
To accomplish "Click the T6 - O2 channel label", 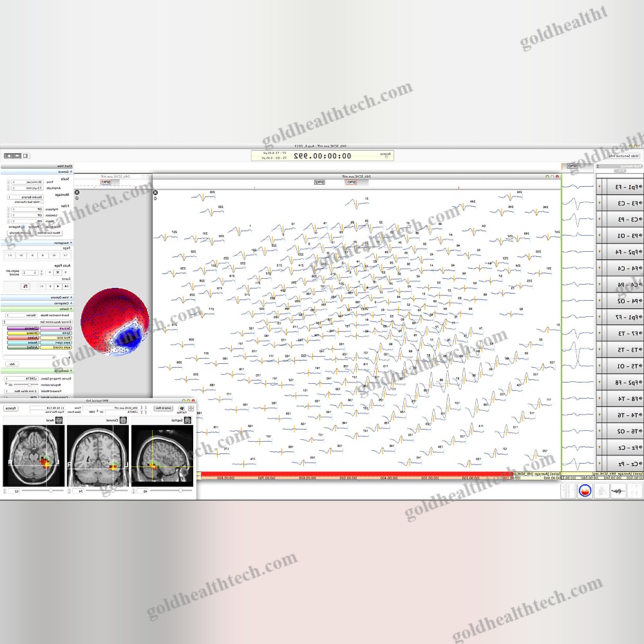I will click(627, 431).
